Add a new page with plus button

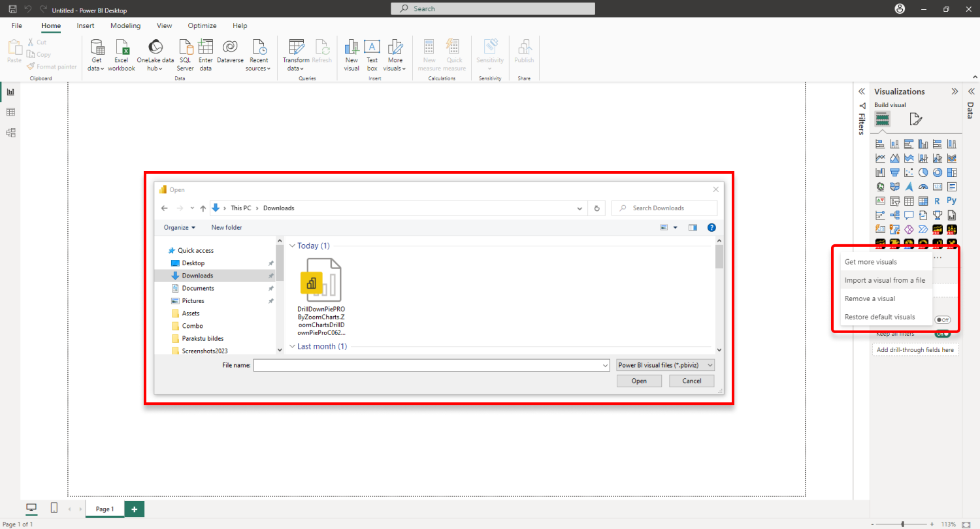(x=134, y=509)
